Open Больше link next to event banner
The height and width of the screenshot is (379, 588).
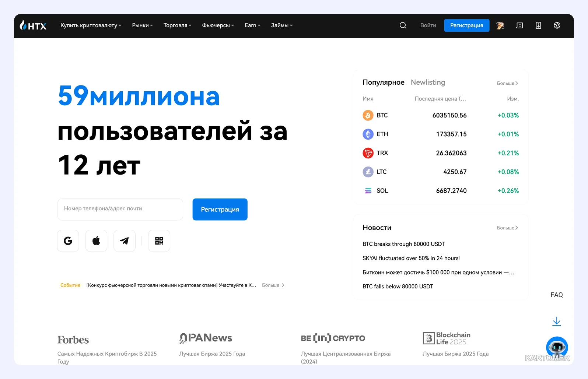click(273, 285)
